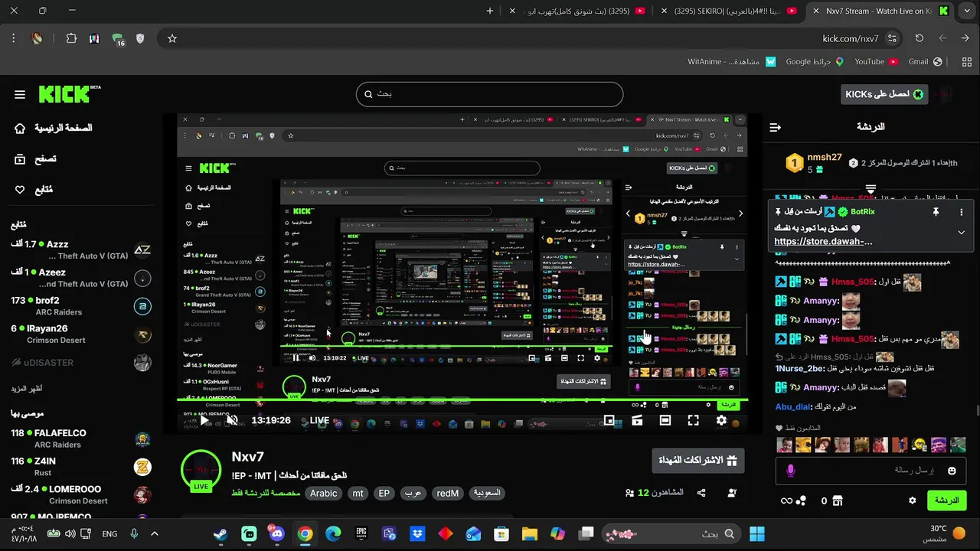Click the chat message input field
Image resolution: width=980 pixels, height=551 pixels.
pos(870,471)
